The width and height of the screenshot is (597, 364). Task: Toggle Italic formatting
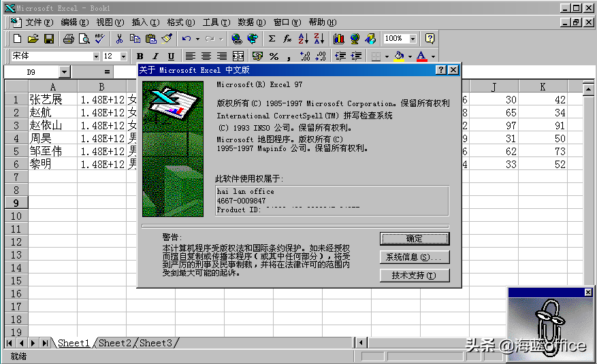click(x=155, y=56)
